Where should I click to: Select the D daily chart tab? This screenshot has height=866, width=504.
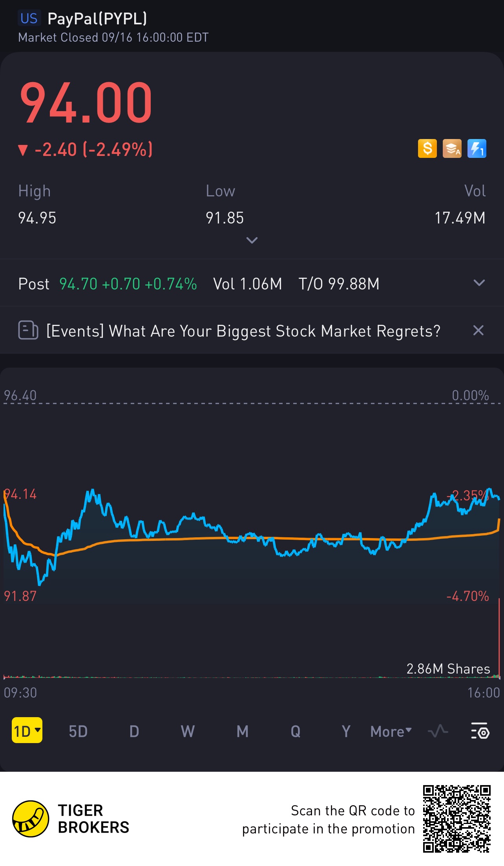coord(134,731)
